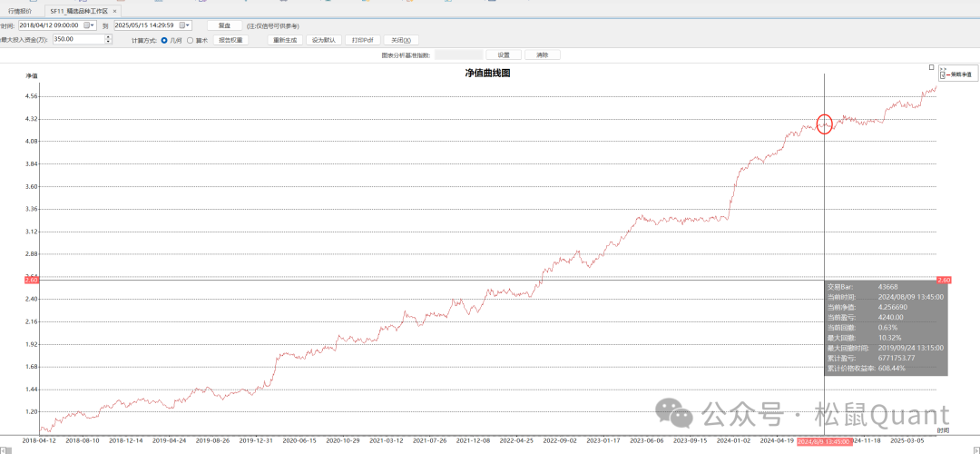Switch to the 行情报价 tab
This screenshot has height=454, width=980.
[20, 10]
